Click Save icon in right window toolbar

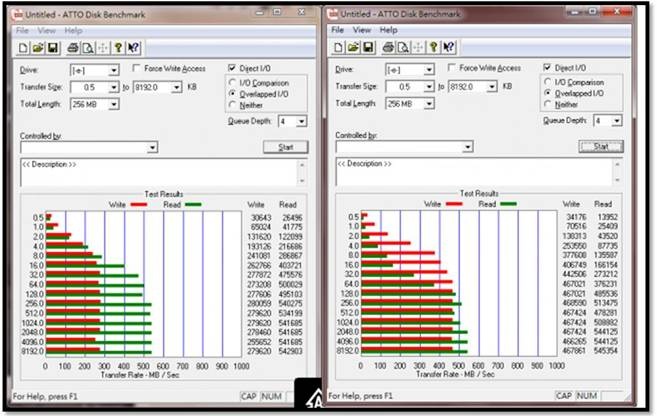(368, 47)
